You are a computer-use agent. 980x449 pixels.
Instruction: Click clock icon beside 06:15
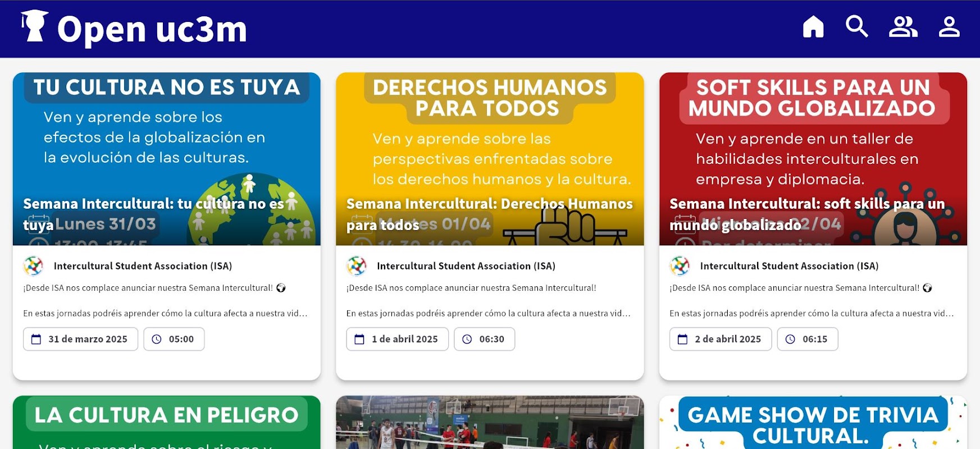(790, 339)
